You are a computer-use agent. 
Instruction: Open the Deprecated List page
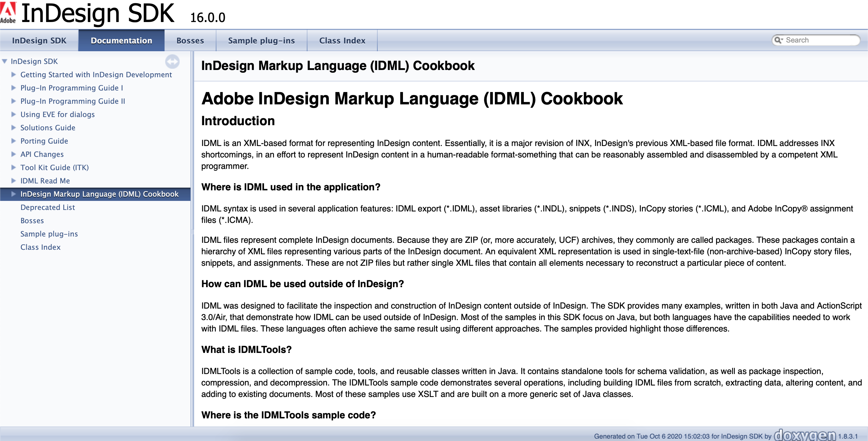[48, 207]
